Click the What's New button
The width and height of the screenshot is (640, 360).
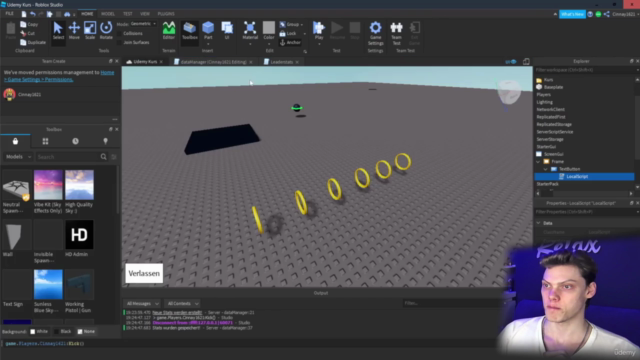tap(572, 14)
